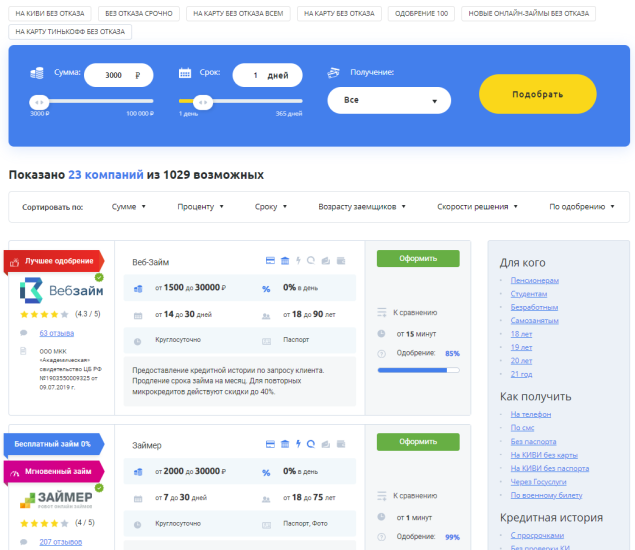Click the compare icon in Займер card
The height and width of the screenshot is (550, 635).
coord(382,496)
